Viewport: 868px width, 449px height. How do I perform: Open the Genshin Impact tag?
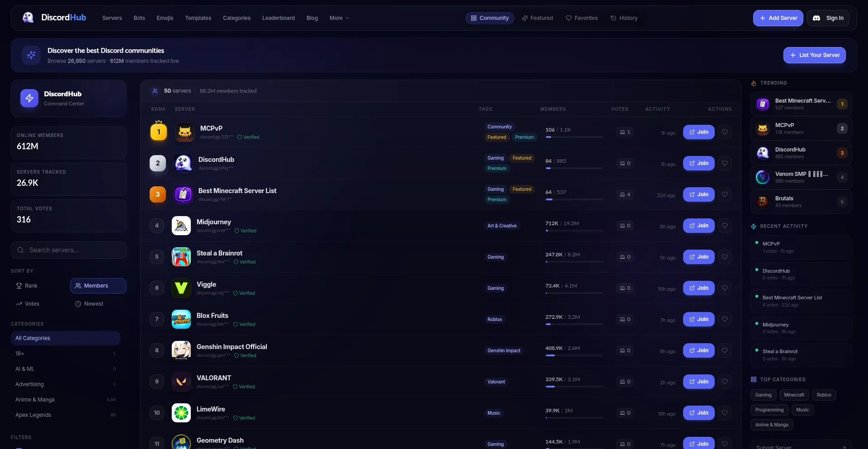[504, 350]
